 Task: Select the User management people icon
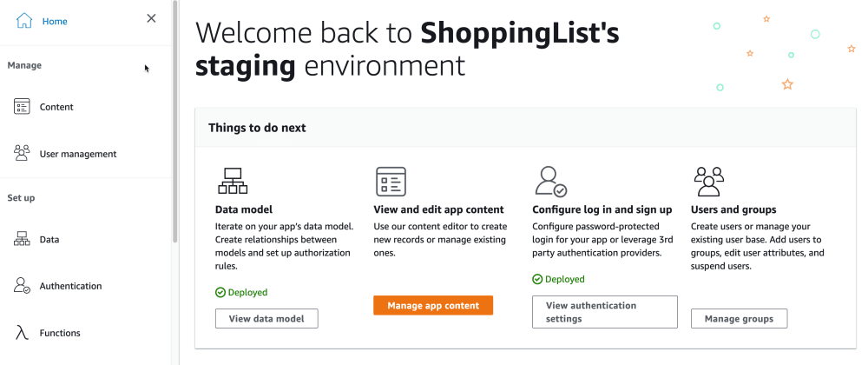click(22, 154)
